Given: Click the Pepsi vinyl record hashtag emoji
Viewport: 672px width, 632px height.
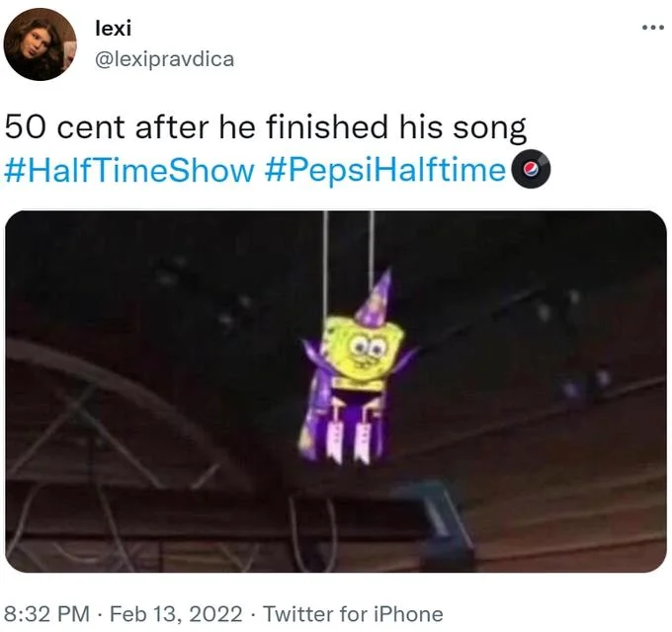Looking at the screenshot, I should pos(531,169).
